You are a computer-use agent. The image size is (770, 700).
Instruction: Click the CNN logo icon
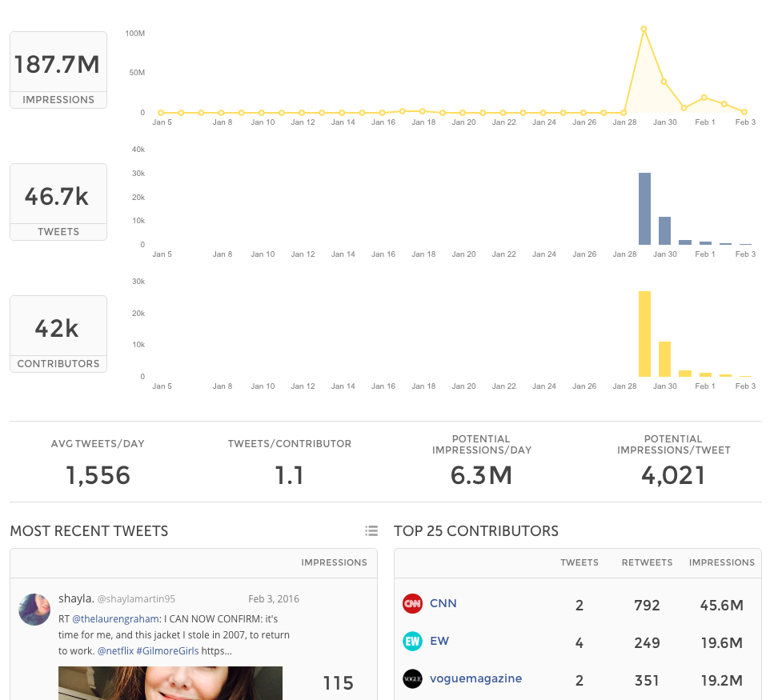click(412, 604)
